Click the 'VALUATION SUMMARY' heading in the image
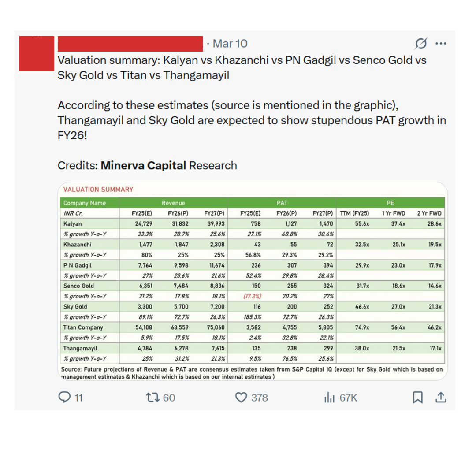The height and width of the screenshot is (476, 476). click(98, 190)
